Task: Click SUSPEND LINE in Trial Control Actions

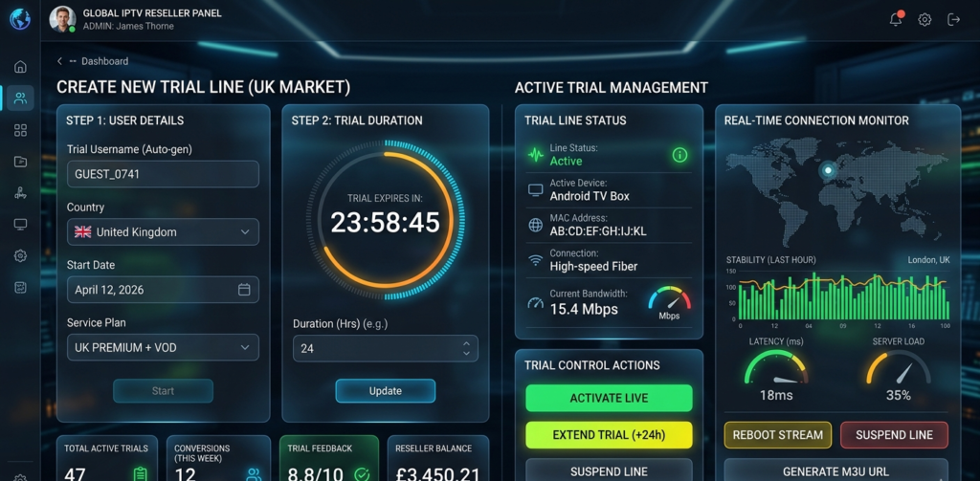Action: point(610,470)
